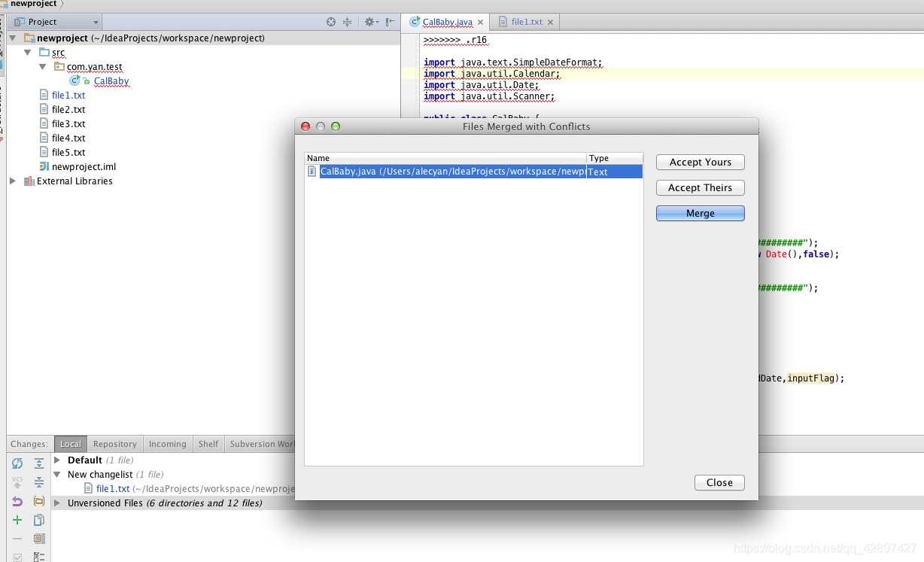
Task: Open the Shelf tab
Action: click(208, 444)
